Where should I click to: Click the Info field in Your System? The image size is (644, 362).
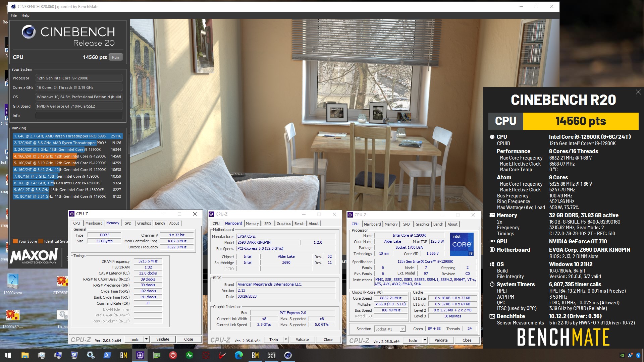coord(79,116)
